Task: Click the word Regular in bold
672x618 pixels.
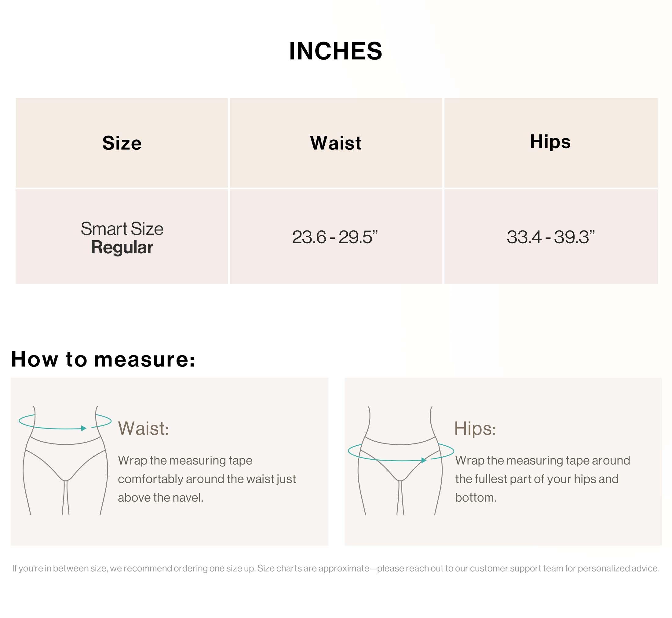Action: (x=122, y=248)
